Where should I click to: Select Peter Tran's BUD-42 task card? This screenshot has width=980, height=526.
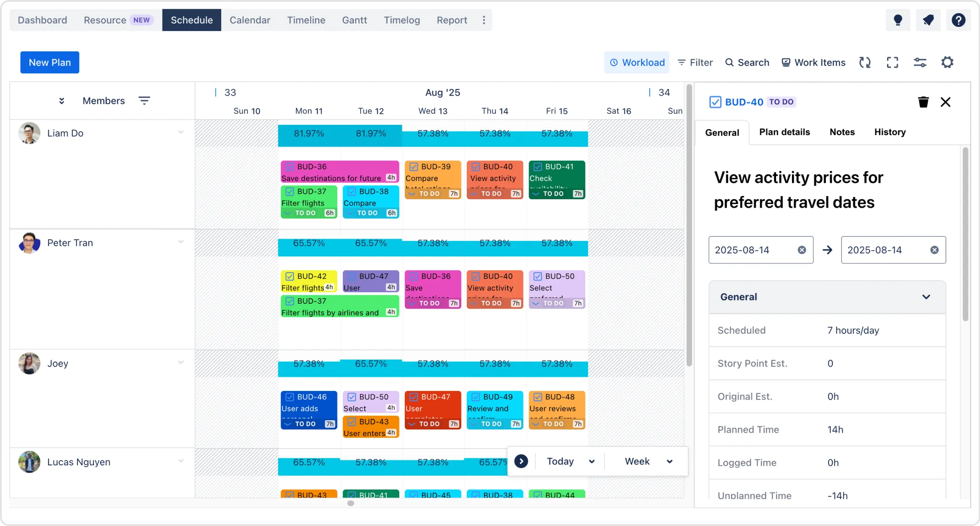pyautogui.click(x=309, y=282)
